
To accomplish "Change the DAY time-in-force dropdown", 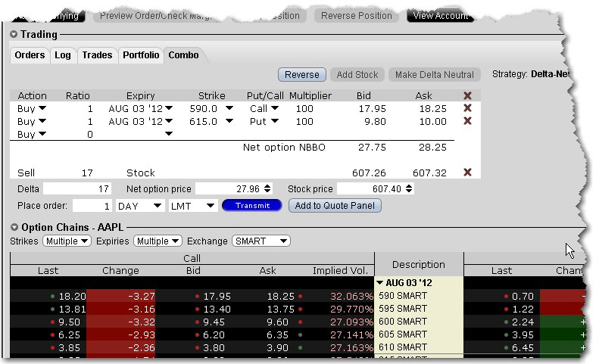I will (140, 206).
